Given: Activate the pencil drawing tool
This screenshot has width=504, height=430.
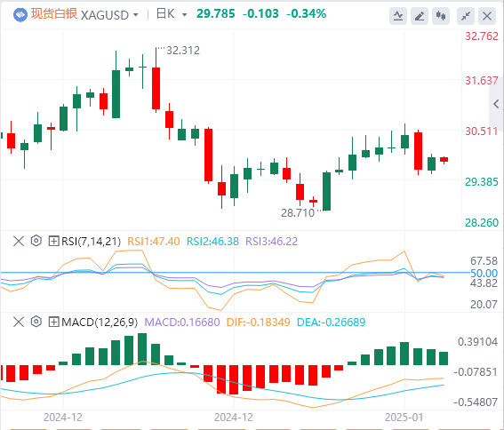Looking at the screenshot, I should click(420, 16).
